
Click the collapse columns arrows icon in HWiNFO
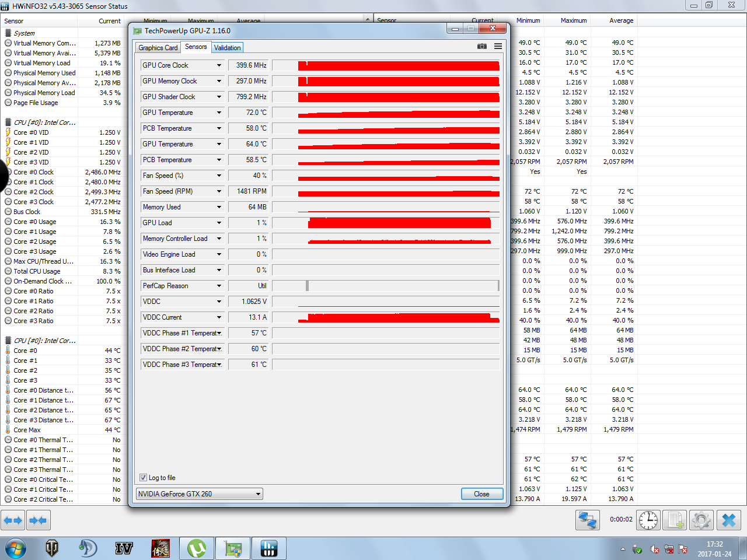coord(38,520)
